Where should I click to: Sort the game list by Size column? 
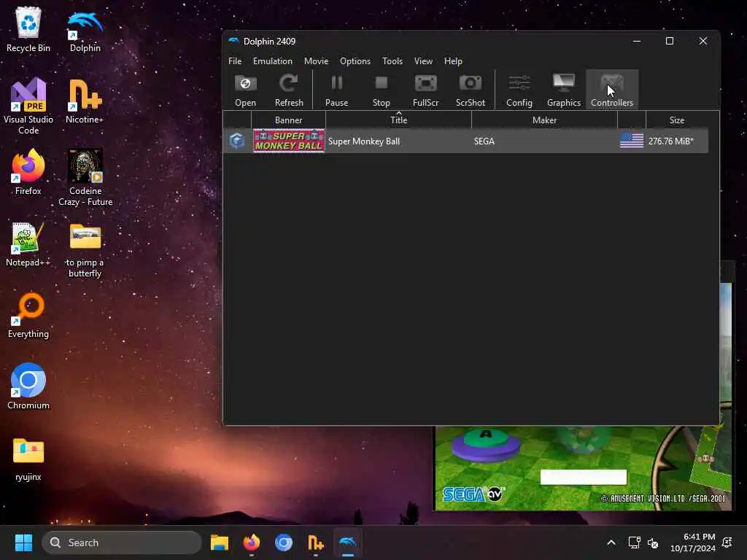pyautogui.click(x=676, y=120)
